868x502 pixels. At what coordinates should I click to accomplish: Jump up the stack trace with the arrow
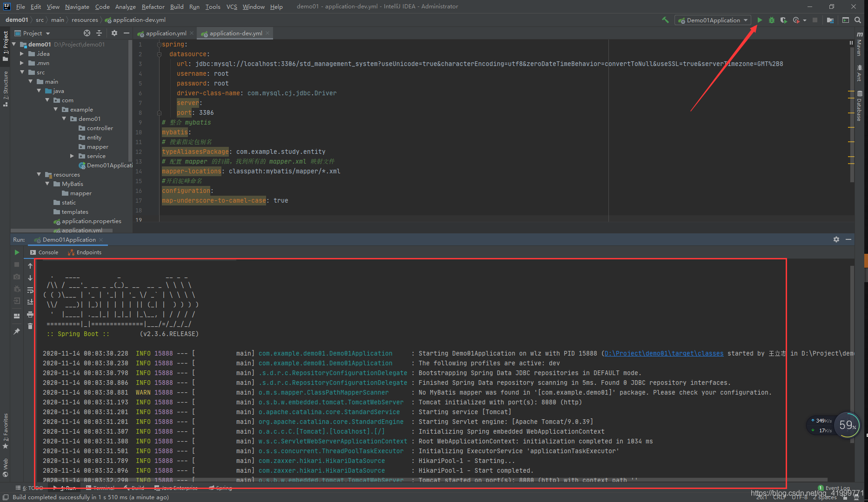[x=30, y=266]
